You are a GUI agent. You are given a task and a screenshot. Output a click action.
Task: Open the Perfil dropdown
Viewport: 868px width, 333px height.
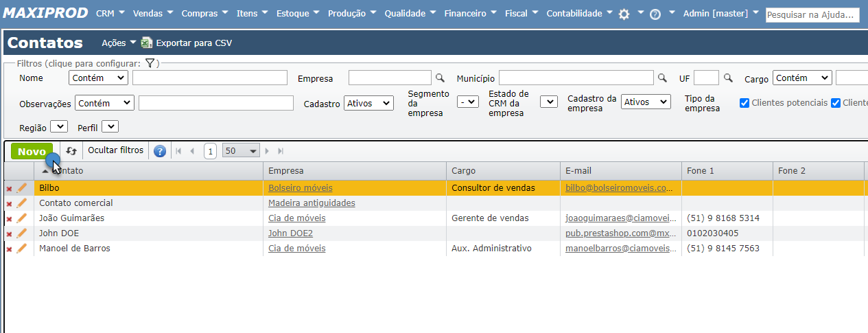tap(110, 126)
